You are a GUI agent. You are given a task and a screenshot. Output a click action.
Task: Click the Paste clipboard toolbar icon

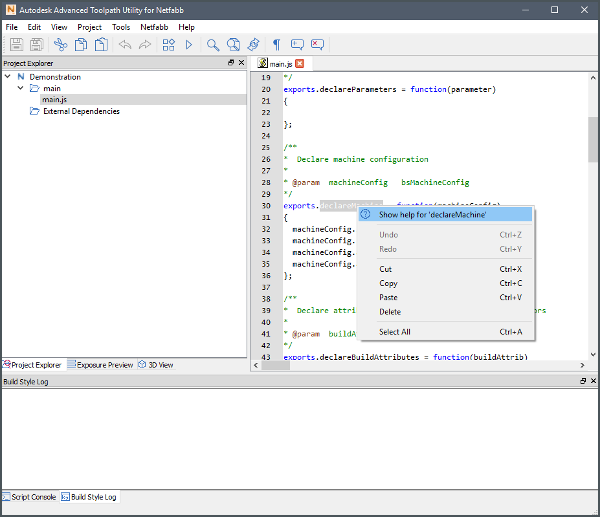coord(101,44)
